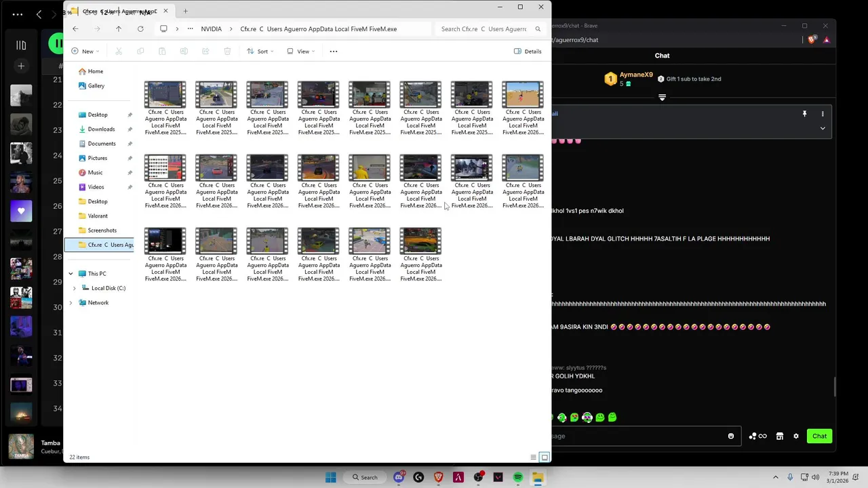The image size is (868, 488).
Task: Click the green Chat send button
Action: 820,436
